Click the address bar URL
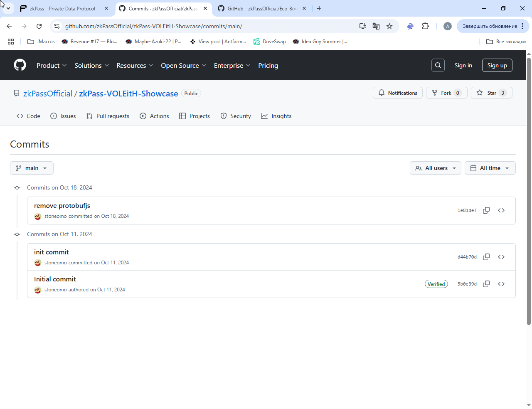Viewport: 532px width, 409px height. (x=154, y=26)
